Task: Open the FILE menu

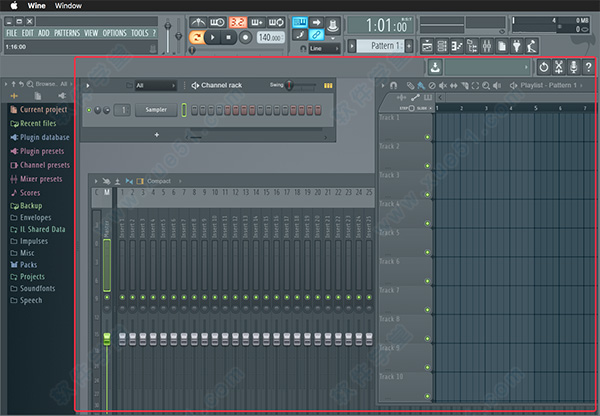Action: tap(11, 33)
